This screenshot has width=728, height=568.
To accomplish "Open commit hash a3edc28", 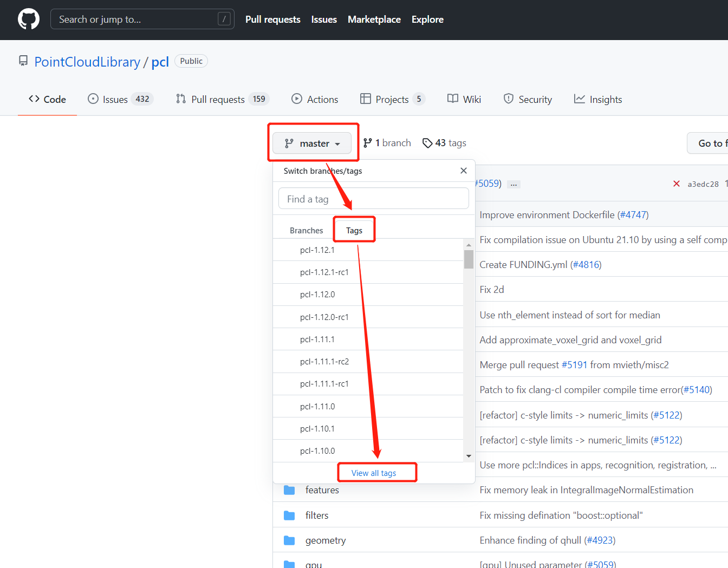I will (703, 184).
